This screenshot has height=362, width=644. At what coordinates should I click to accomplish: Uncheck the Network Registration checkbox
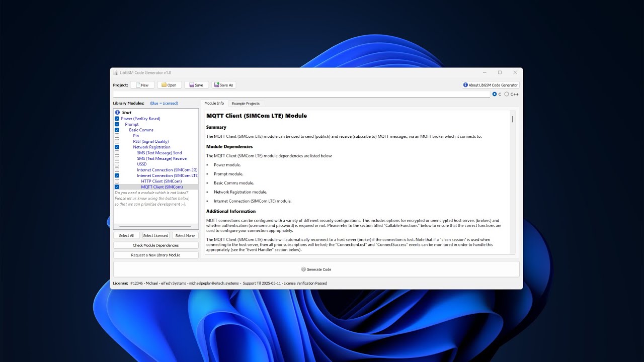pos(117,147)
